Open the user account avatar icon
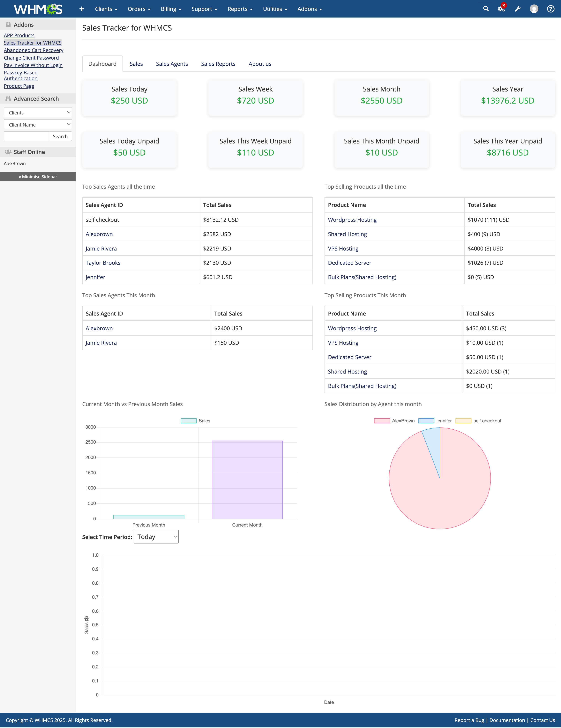The image size is (561, 728). pyautogui.click(x=534, y=9)
